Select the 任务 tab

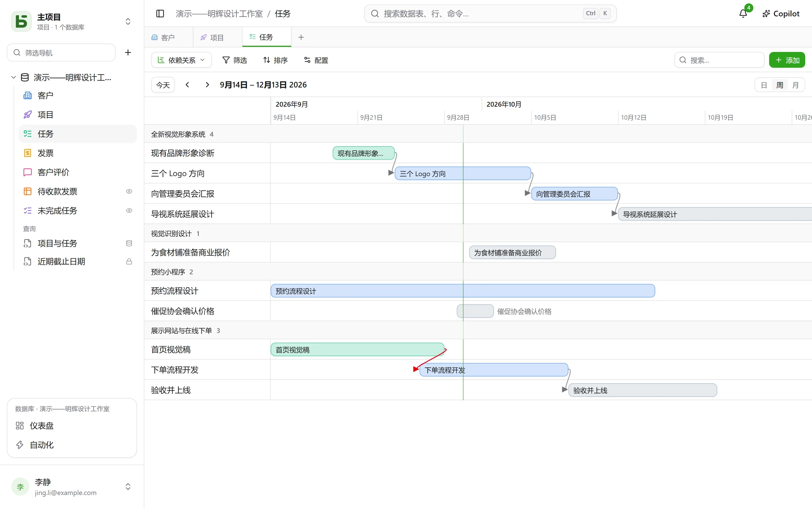pos(266,37)
